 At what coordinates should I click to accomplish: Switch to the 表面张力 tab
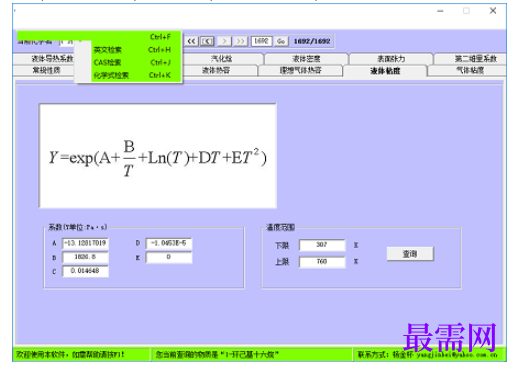[x=391, y=59]
